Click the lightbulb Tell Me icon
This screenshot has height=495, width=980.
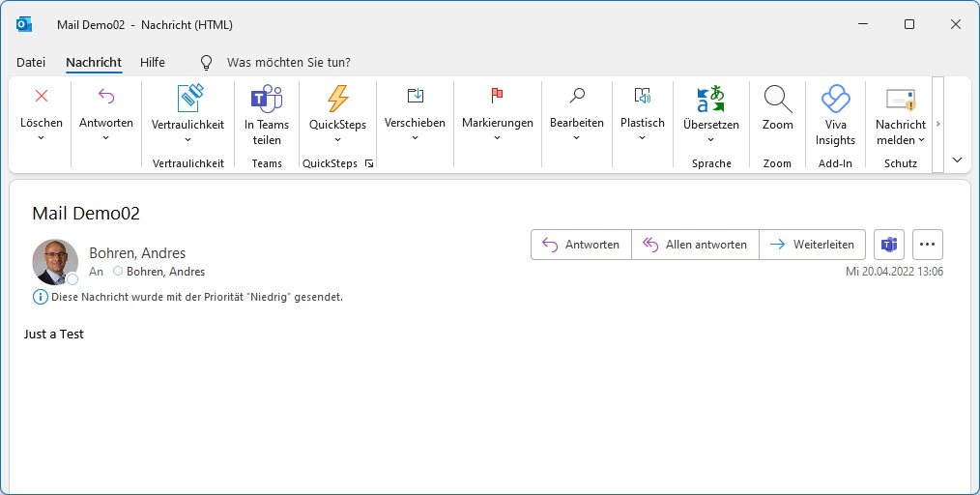(206, 62)
